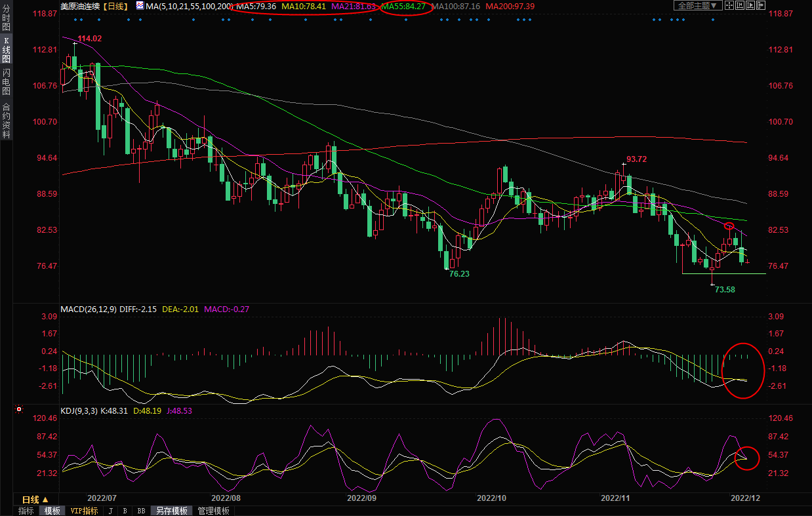The width and height of the screenshot is (812, 516).
Task: Toggle the B template button
Action: point(125,511)
